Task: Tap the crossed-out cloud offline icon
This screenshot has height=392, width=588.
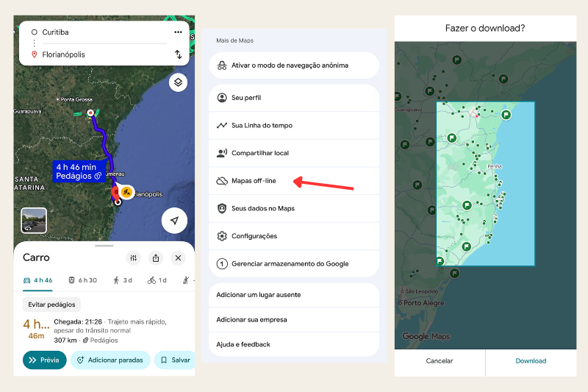Action: (222, 181)
